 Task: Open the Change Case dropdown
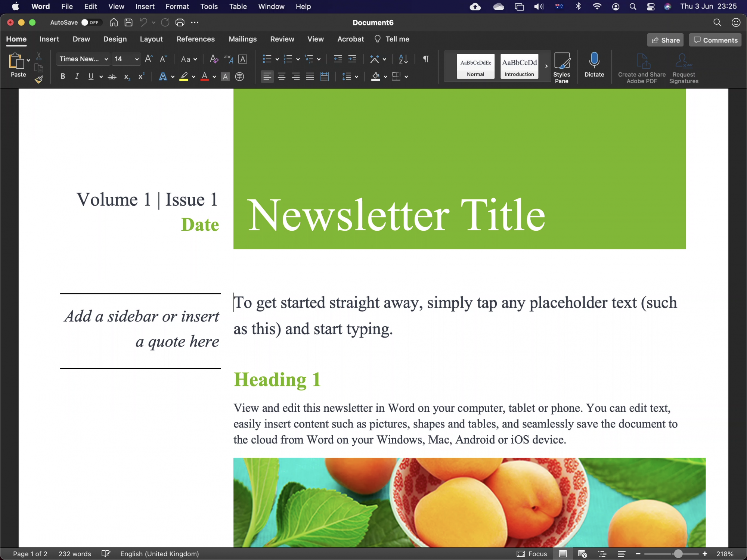189,59
